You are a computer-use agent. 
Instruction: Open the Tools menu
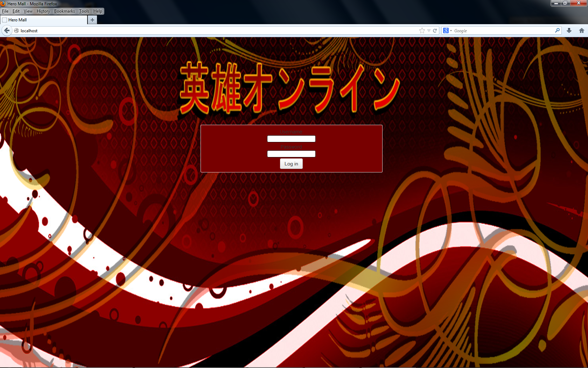(84, 11)
